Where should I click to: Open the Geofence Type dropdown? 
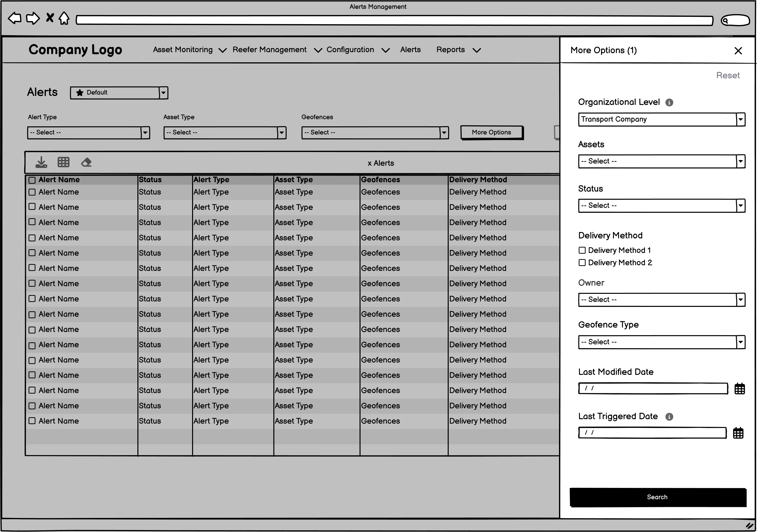661,342
